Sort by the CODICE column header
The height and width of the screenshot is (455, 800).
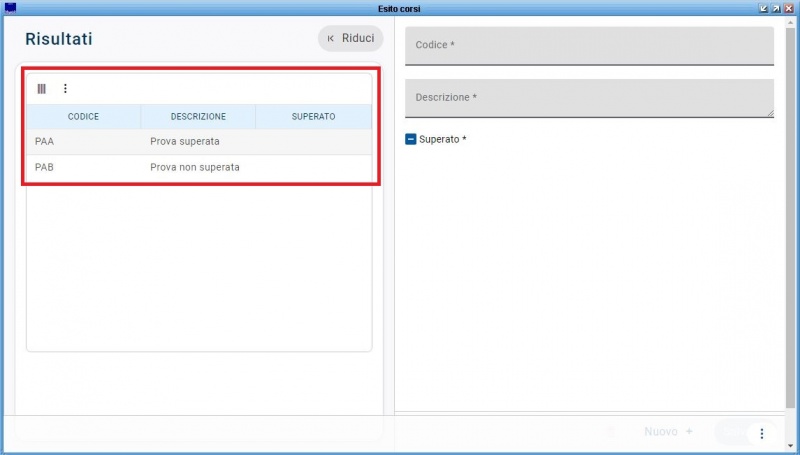point(83,117)
